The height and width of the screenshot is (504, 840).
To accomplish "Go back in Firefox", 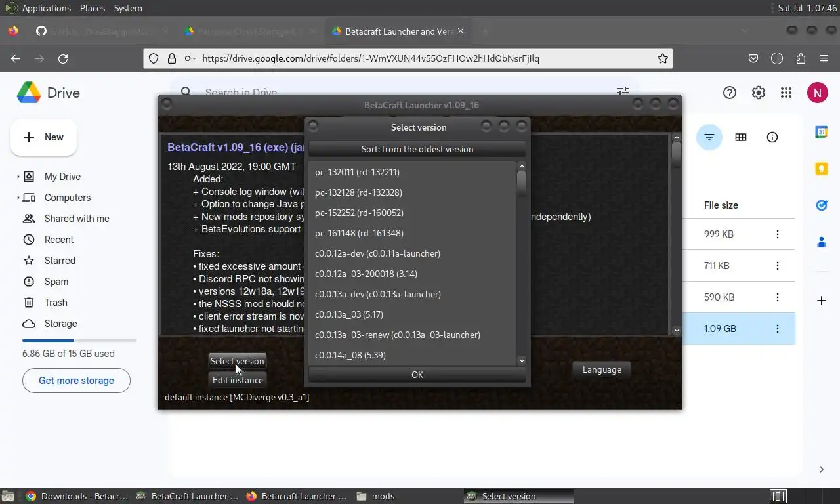I will (x=16, y=58).
